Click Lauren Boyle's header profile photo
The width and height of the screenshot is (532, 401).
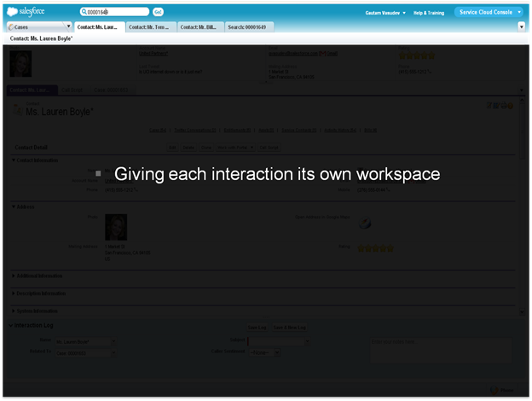pos(20,63)
